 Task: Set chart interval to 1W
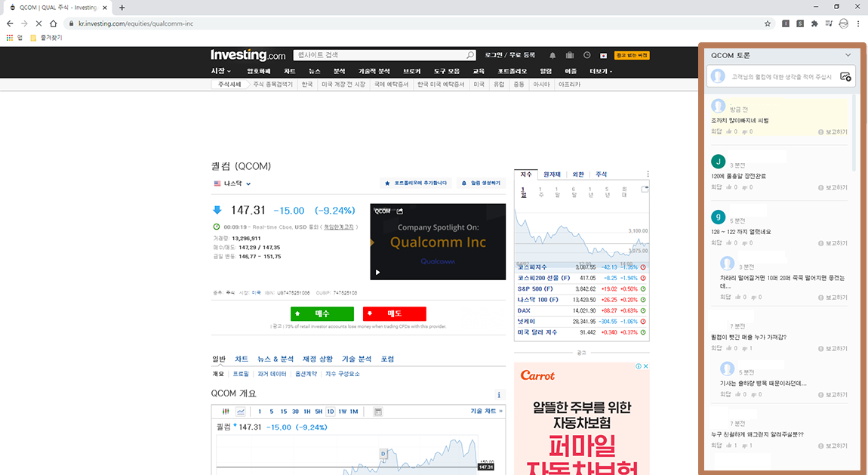coord(343,412)
